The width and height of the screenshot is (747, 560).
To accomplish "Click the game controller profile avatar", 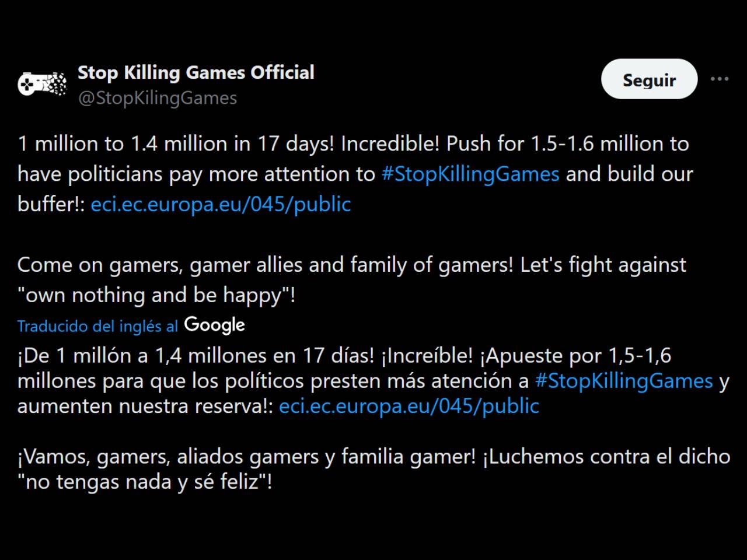I will point(42,83).
